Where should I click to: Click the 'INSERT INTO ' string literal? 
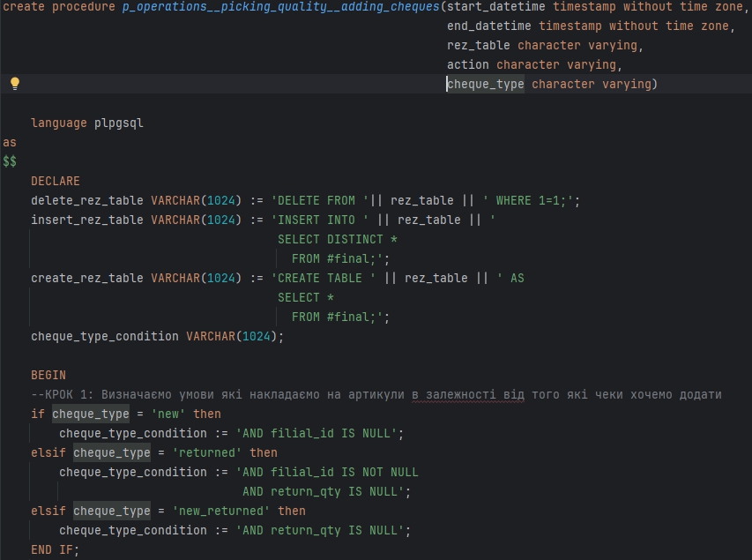[x=320, y=220]
